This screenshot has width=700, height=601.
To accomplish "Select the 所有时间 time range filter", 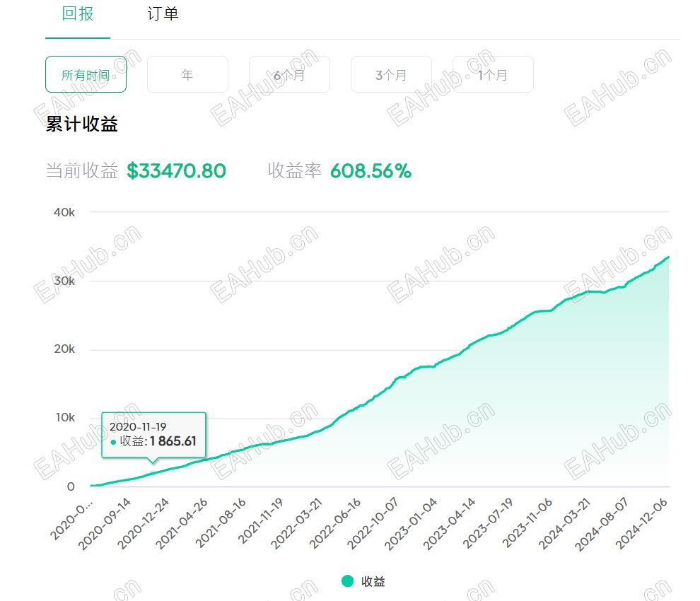I will [86, 74].
